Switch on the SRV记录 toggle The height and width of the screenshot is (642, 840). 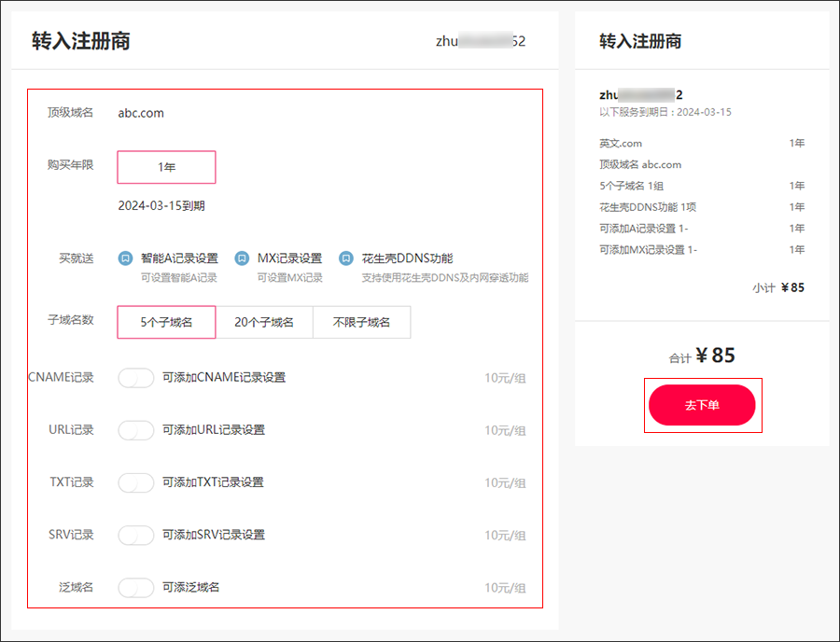[x=136, y=535]
